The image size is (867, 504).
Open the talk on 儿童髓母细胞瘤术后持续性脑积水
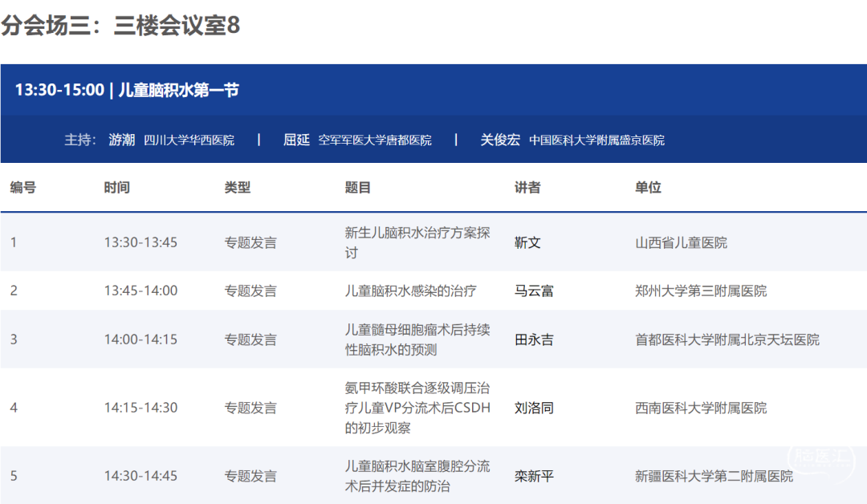click(x=417, y=339)
